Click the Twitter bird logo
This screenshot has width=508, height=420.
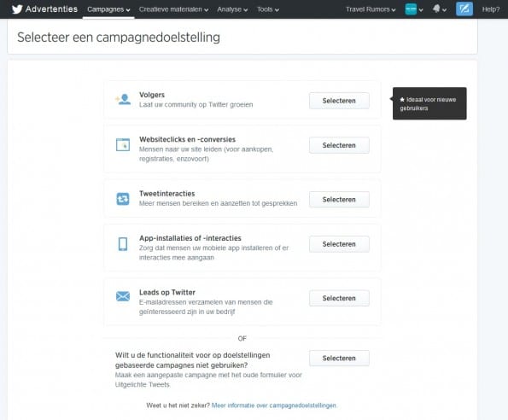coord(17,9)
